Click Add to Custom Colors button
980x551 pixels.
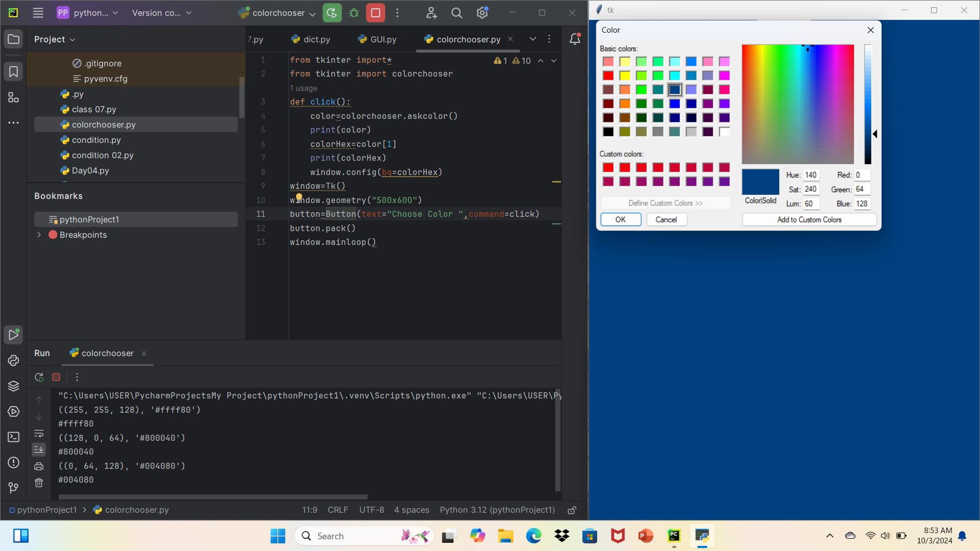click(x=810, y=219)
